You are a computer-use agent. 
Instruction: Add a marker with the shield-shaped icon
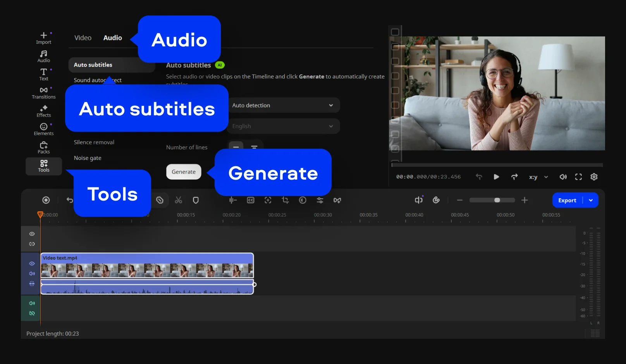(196, 200)
